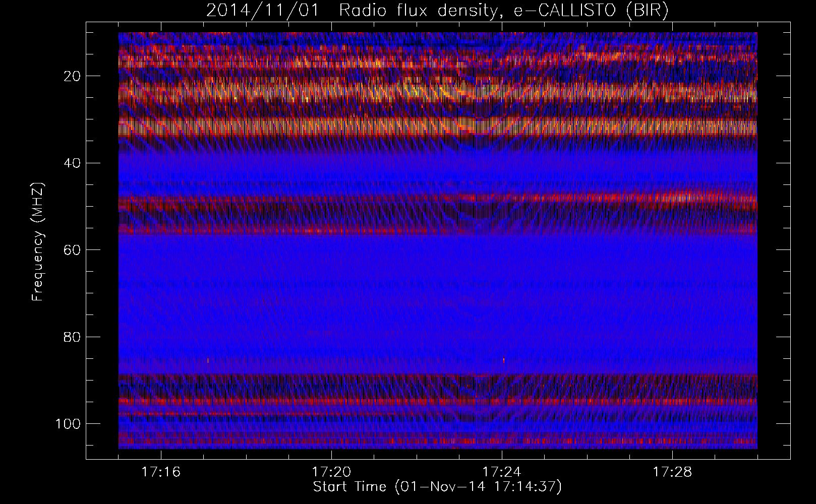Click the '17:20' time tick label
The height and width of the screenshot is (504, 816).
(x=331, y=472)
